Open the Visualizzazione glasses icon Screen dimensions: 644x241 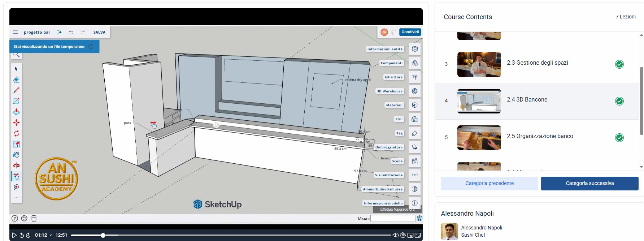coord(415,175)
